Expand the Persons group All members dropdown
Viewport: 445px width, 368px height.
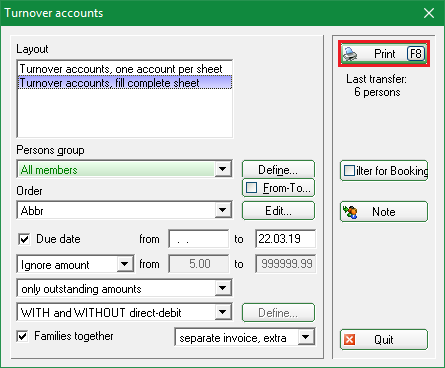click(x=223, y=169)
